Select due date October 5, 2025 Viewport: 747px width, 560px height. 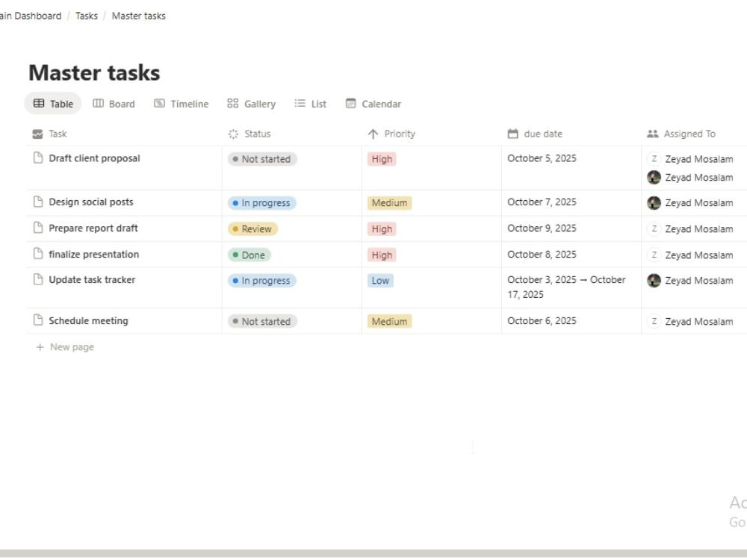coord(542,158)
